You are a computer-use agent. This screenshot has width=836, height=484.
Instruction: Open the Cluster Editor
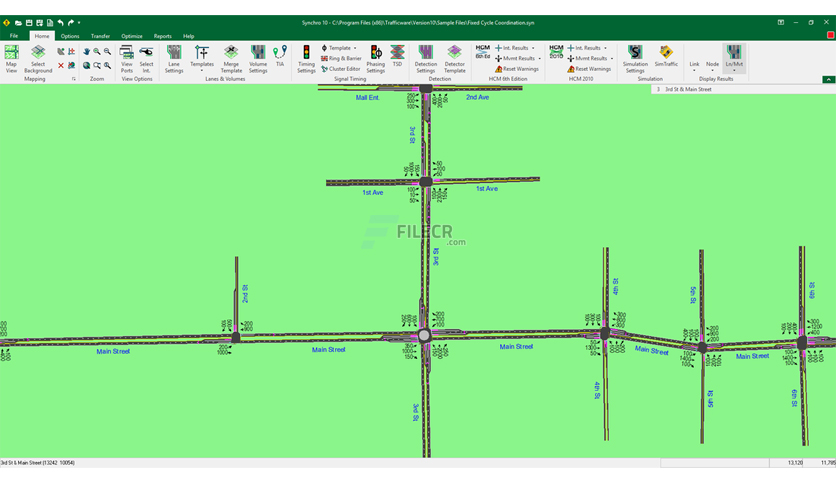tap(341, 69)
